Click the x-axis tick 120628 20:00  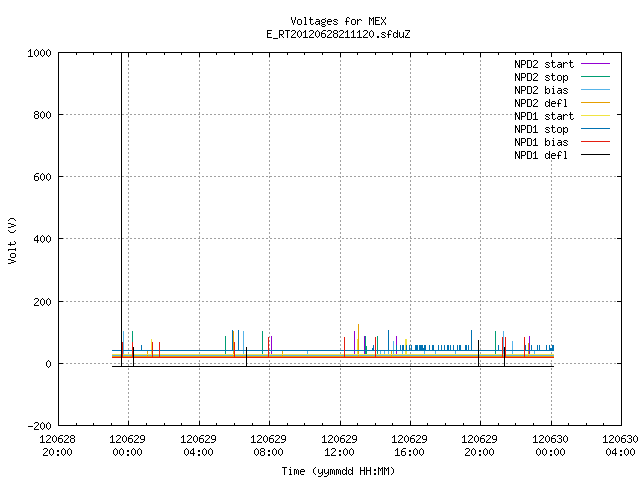coord(58,446)
